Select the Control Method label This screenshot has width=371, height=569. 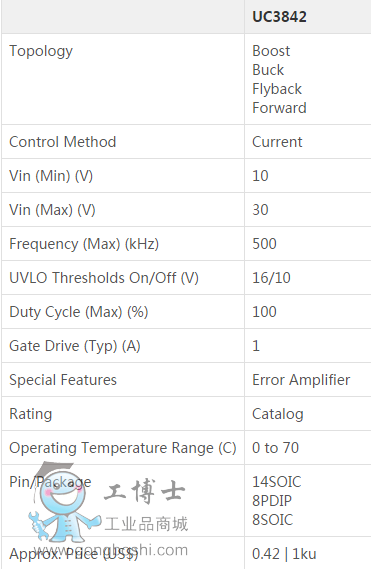pyautogui.click(x=62, y=142)
